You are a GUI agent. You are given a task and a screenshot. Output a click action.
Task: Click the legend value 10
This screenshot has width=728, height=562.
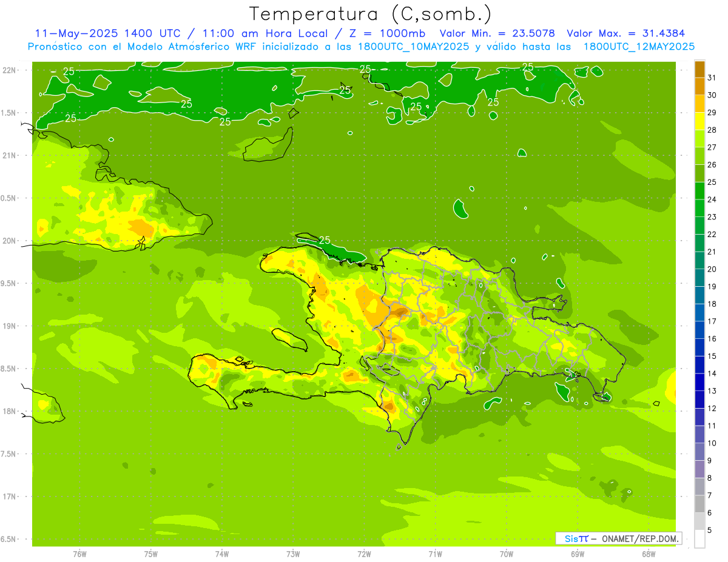712,443
